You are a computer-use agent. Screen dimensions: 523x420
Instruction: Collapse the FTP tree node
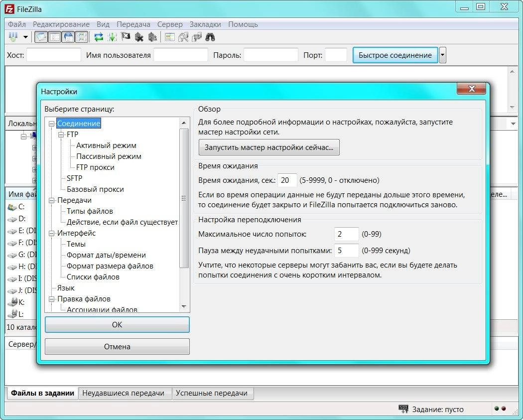(61, 135)
